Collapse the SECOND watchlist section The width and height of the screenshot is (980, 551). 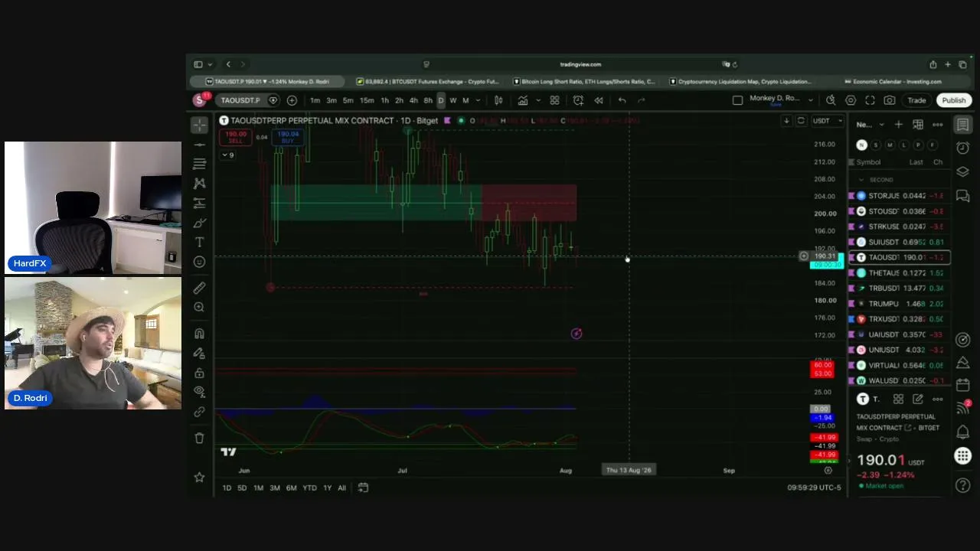(x=861, y=180)
